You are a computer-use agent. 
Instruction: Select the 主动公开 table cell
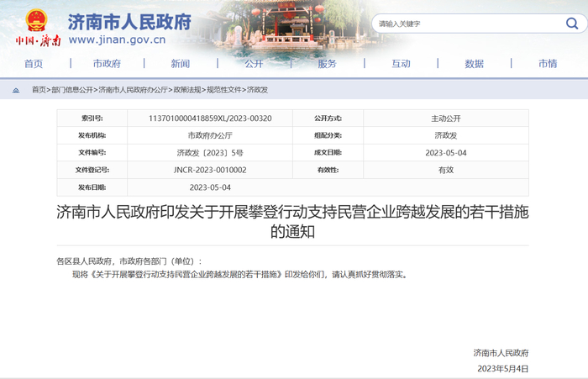click(446, 118)
